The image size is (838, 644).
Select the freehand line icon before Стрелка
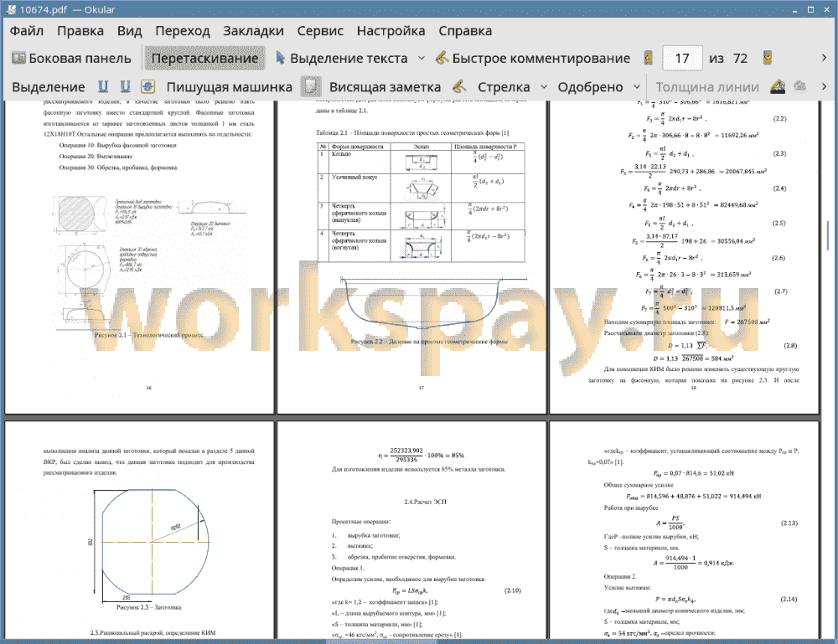point(459,86)
